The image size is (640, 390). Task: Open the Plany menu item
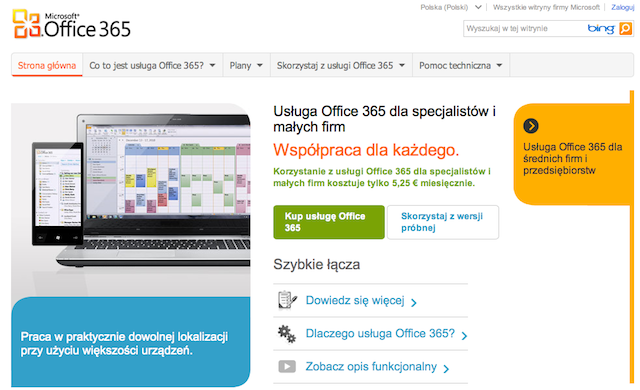[247, 65]
